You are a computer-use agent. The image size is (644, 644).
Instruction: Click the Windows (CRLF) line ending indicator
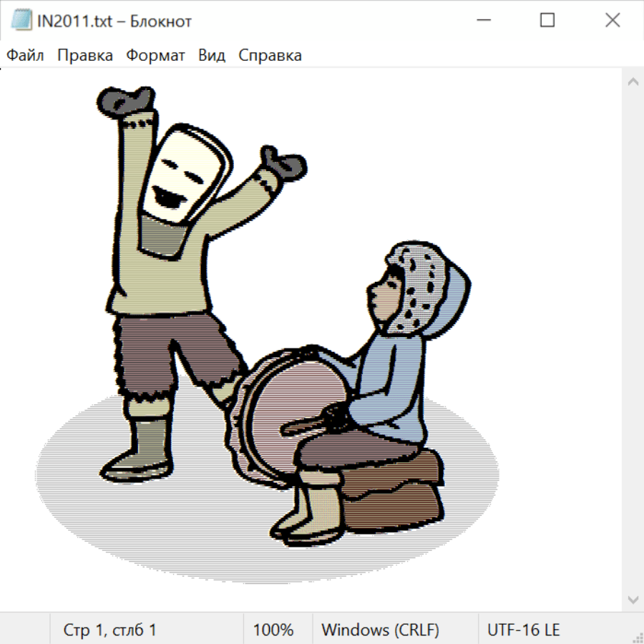point(380,630)
